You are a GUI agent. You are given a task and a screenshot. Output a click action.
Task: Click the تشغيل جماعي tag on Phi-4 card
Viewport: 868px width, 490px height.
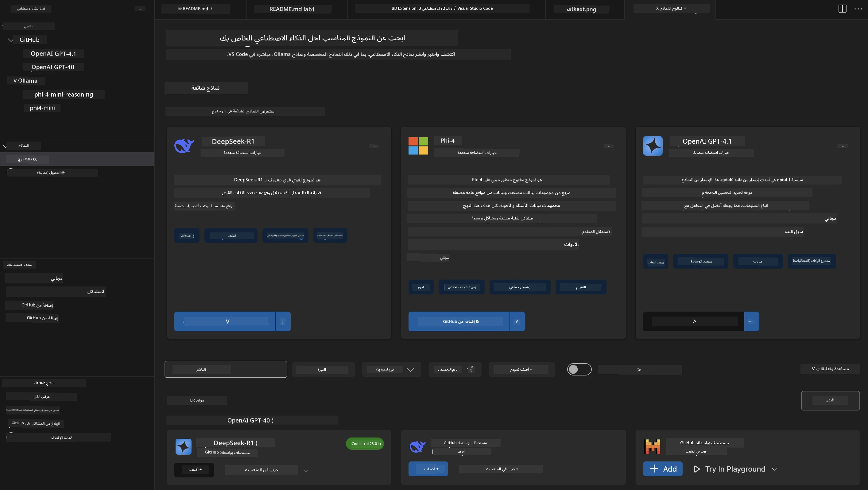click(x=520, y=287)
